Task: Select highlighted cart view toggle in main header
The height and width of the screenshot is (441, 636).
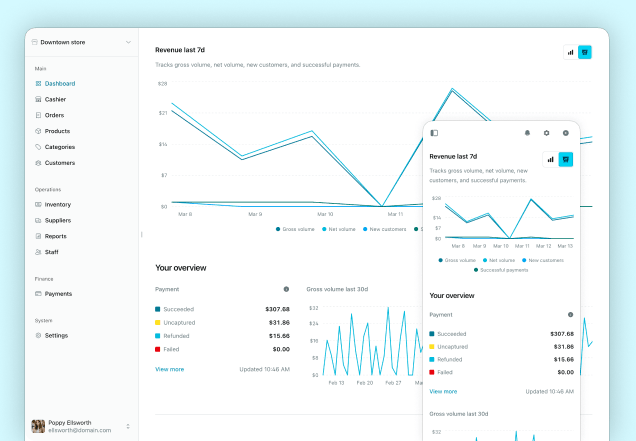Action: click(x=584, y=52)
